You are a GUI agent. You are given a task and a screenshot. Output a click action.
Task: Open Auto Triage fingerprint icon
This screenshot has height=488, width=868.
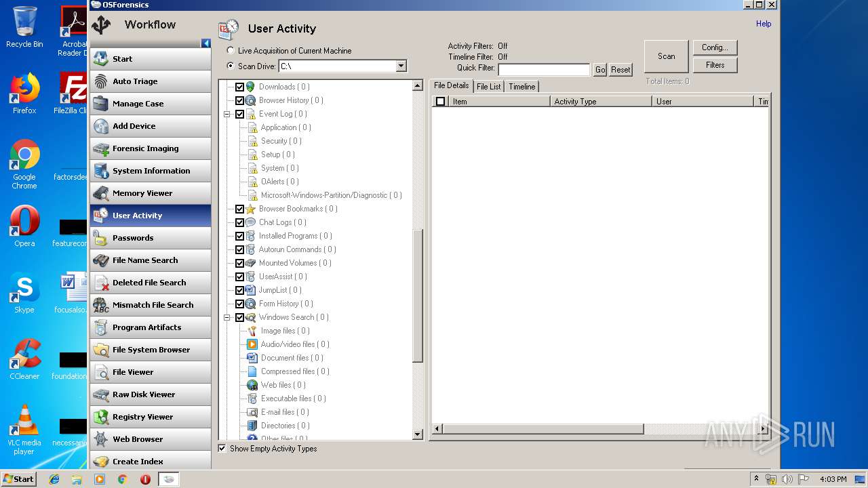(x=101, y=81)
